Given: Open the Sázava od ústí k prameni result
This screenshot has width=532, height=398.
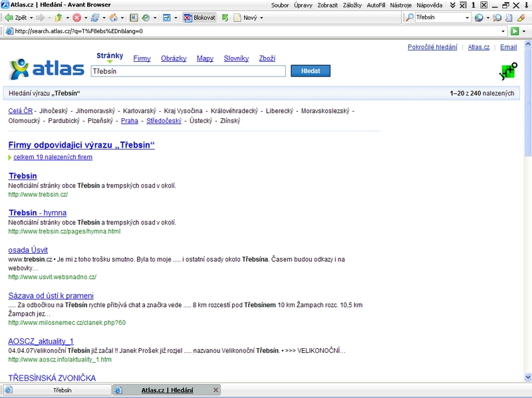Looking at the screenshot, I should [x=51, y=296].
